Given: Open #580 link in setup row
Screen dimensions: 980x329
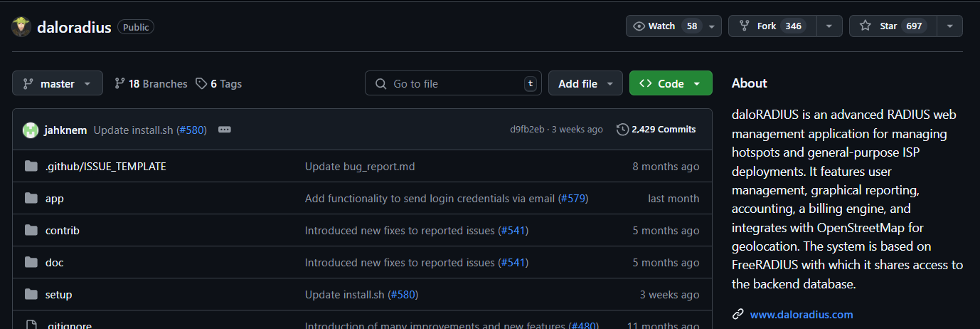Looking at the screenshot, I should tap(403, 295).
